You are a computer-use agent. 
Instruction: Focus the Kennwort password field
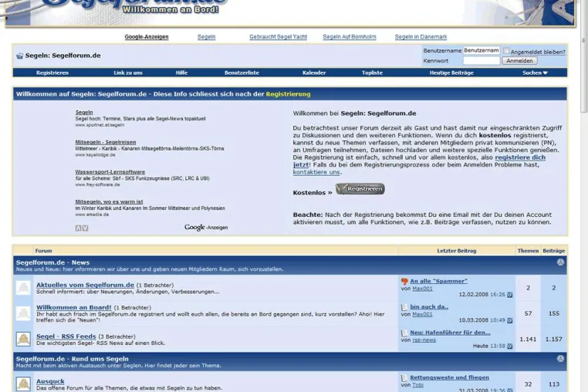click(481, 61)
